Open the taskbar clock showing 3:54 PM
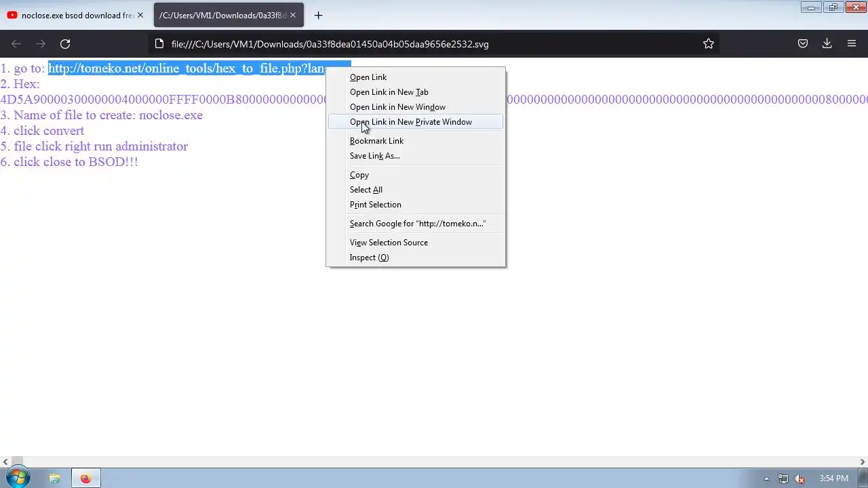Image resolution: width=868 pixels, height=488 pixels. click(833, 479)
